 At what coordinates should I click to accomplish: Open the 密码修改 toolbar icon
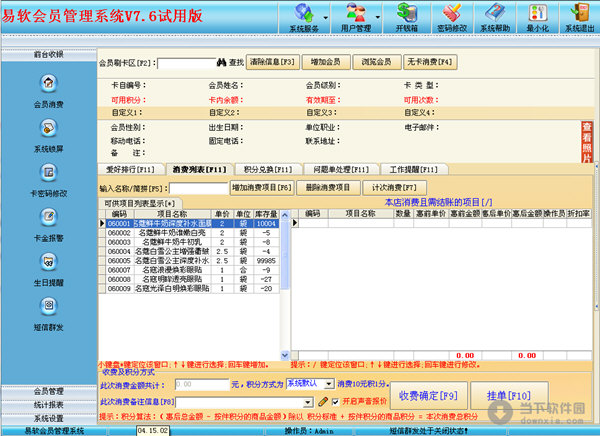pyautogui.click(x=452, y=18)
